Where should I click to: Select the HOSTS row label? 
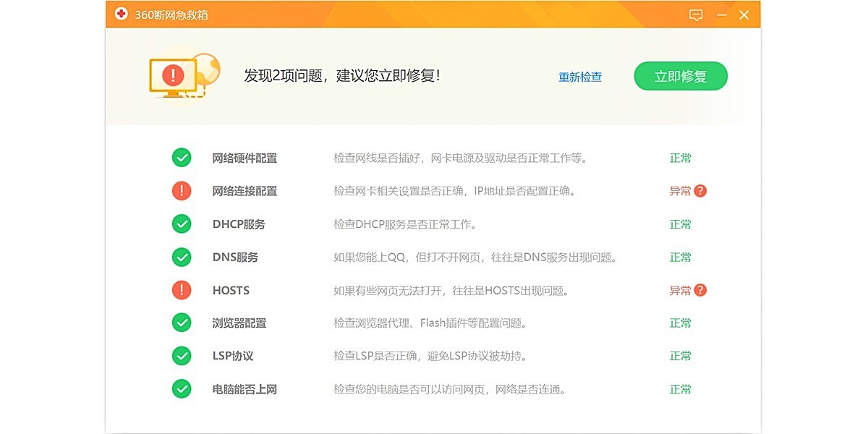(231, 290)
